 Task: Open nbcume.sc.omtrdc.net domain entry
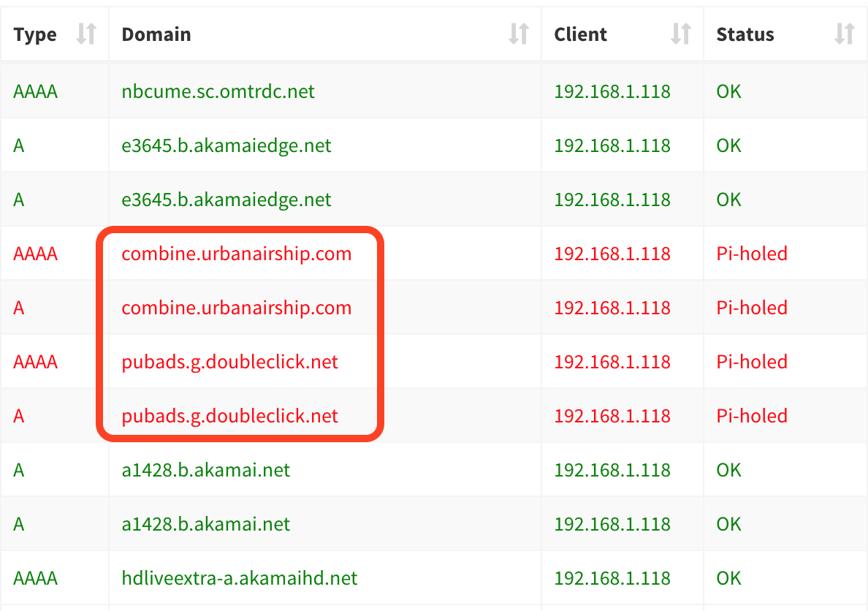click(218, 91)
